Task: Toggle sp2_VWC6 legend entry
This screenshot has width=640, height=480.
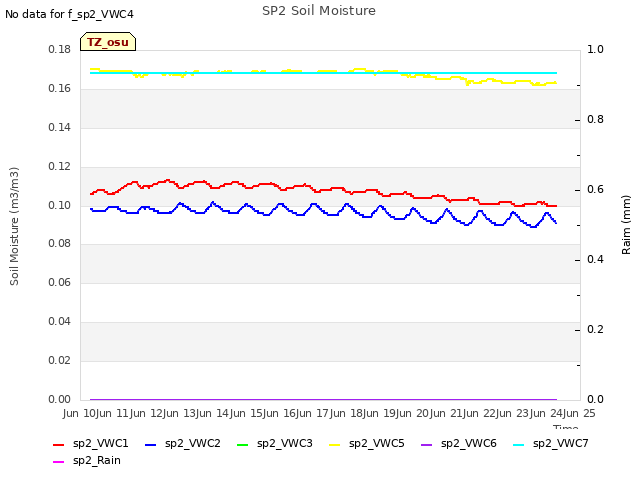Action: (x=459, y=443)
